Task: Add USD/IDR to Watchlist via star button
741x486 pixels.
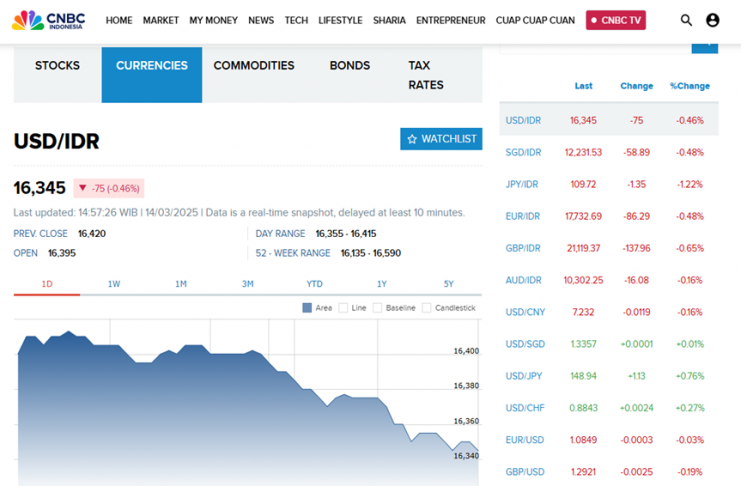Action: (x=441, y=139)
